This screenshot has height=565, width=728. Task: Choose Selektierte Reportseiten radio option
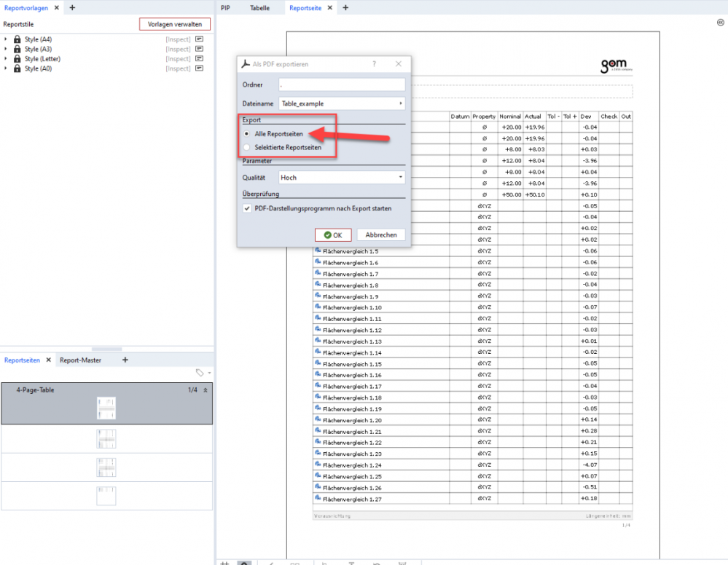248,147
